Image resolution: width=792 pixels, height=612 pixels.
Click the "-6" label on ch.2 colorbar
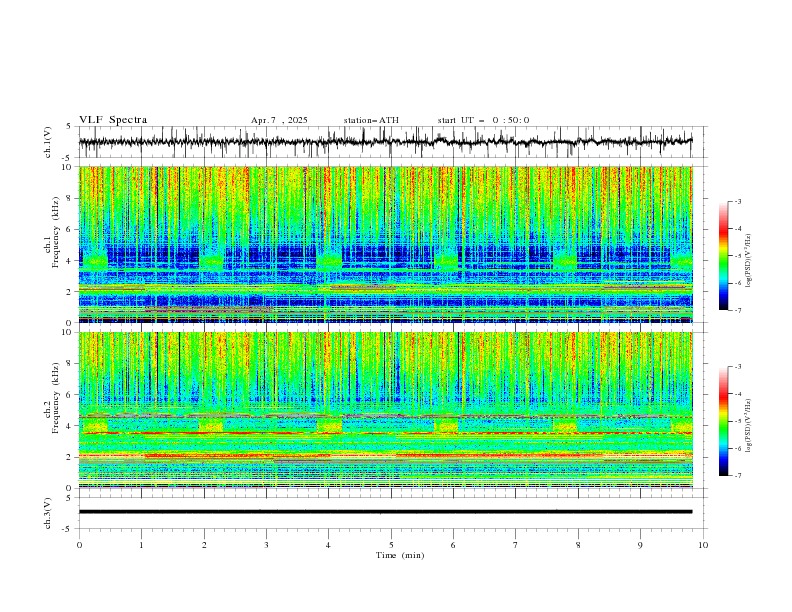[x=738, y=448]
